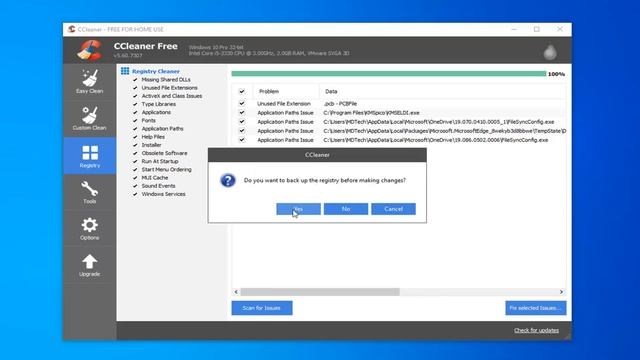Click No in the backup dialog
The image size is (640, 360).
pyautogui.click(x=346, y=209)
